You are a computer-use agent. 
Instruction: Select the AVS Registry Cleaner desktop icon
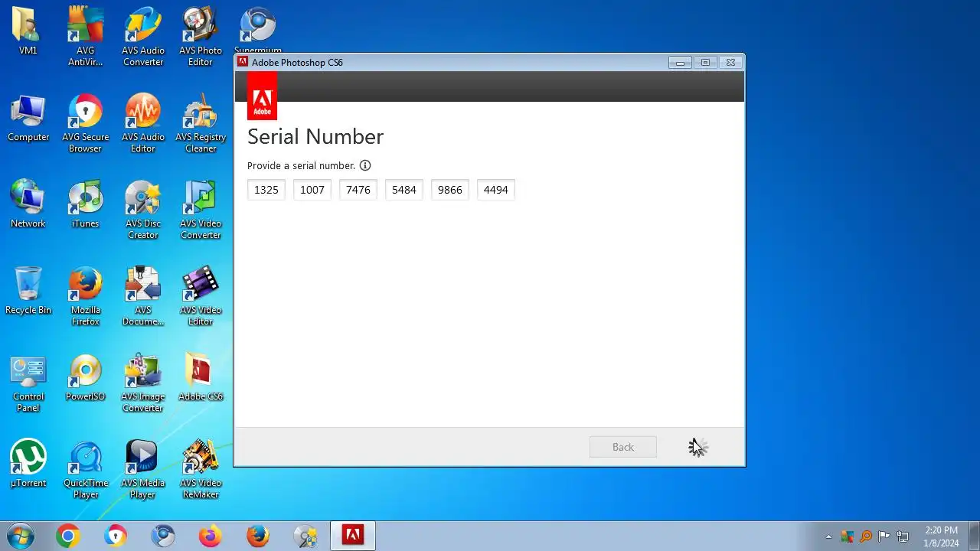point(201,123)
